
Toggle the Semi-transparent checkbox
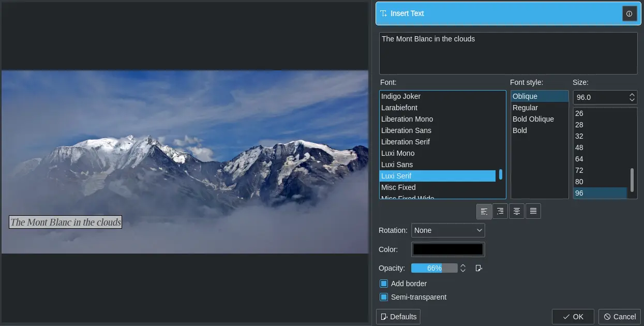[x=384, y=297]
